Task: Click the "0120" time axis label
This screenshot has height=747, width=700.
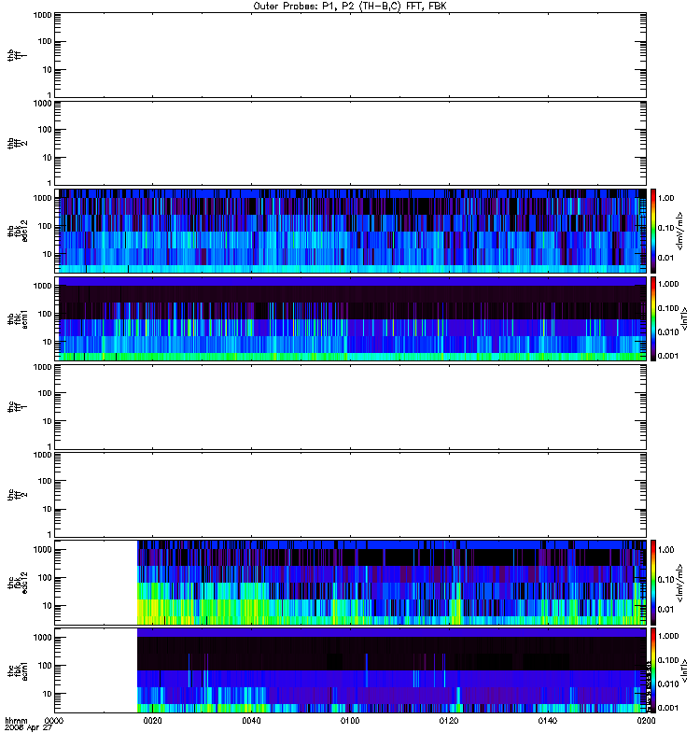Action: click(449, 721)
